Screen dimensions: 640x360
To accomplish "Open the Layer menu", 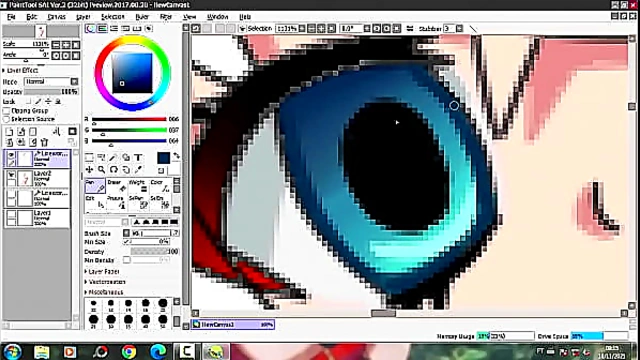I will [83, 17].
